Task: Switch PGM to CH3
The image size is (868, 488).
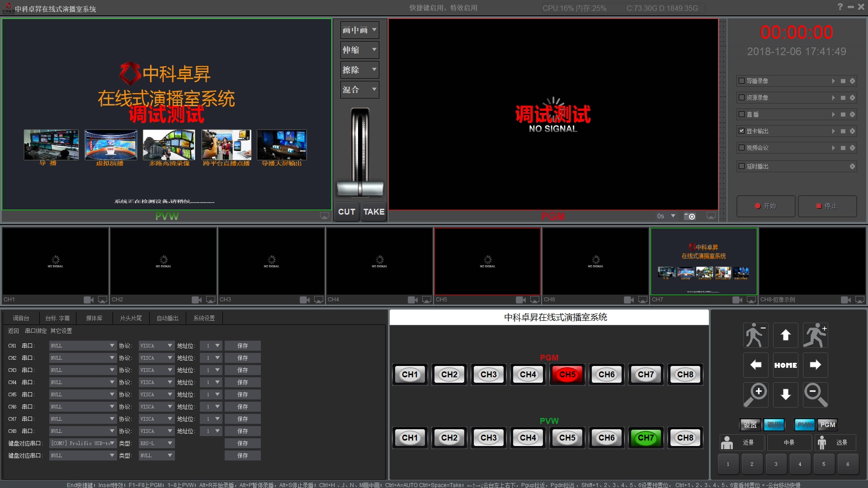Action: pyautogui.click(x=489, y=374)
